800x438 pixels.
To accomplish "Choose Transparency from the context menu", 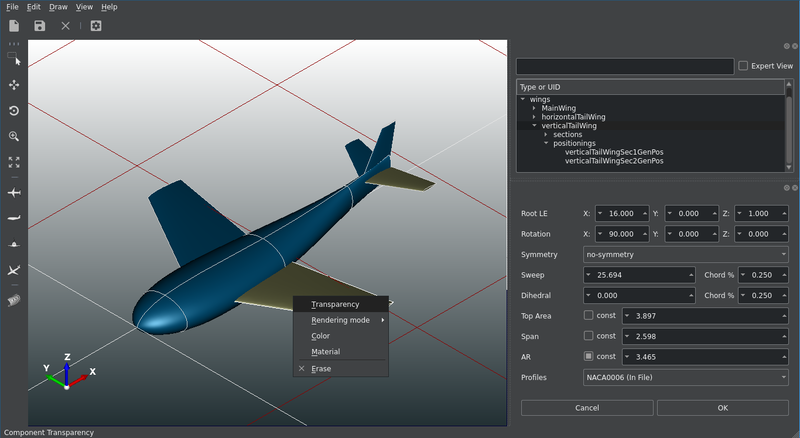I will tap(335, 304).
